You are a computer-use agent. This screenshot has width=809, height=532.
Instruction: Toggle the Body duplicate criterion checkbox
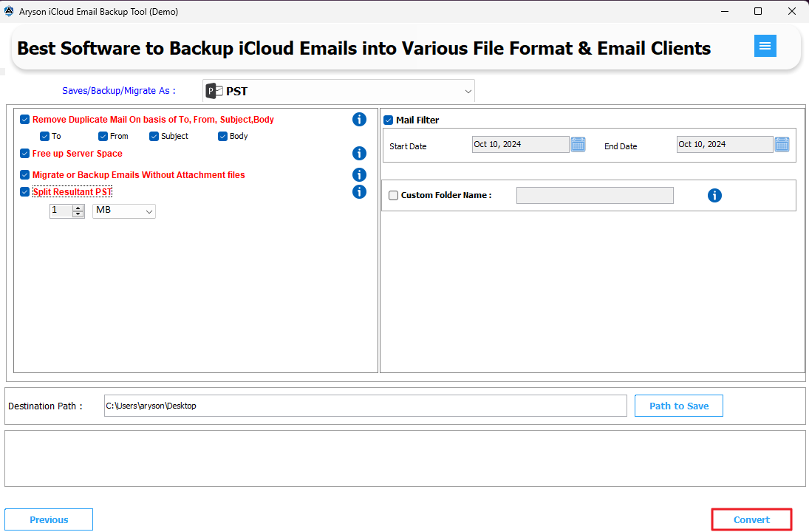(222, 136)
